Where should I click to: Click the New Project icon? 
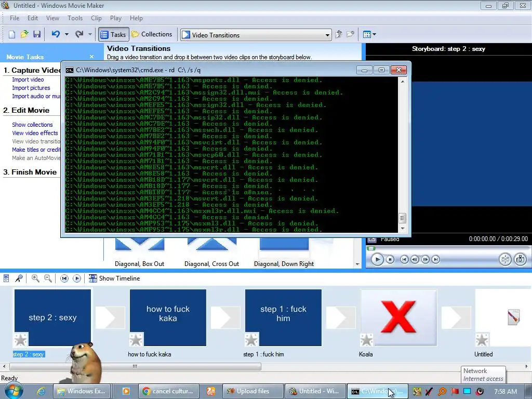tap(12, 34)
